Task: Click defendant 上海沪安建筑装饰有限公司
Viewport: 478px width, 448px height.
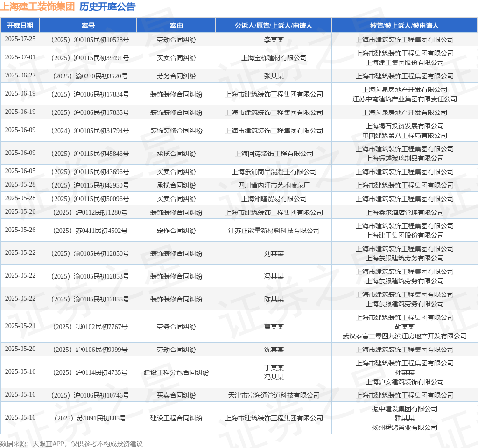Action: tap(405, 382)
